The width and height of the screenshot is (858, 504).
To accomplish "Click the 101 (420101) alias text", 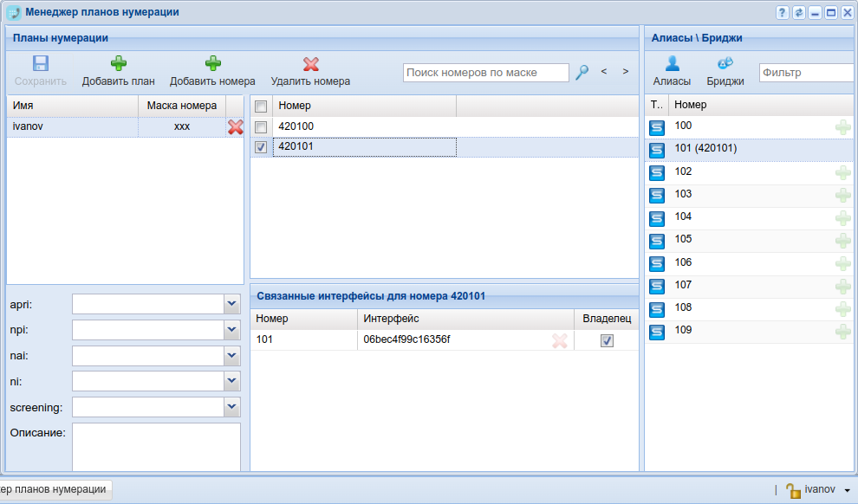I will (x=705, y=148).
